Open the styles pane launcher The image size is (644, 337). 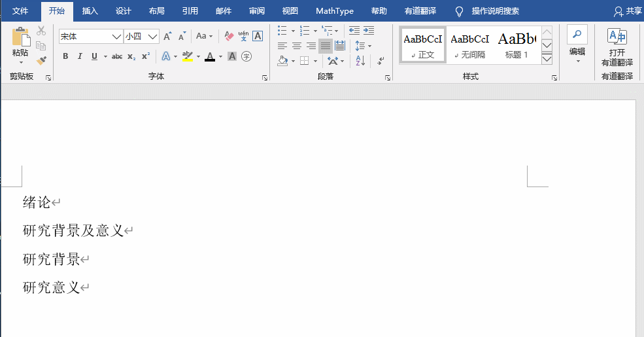pos(554,78)
